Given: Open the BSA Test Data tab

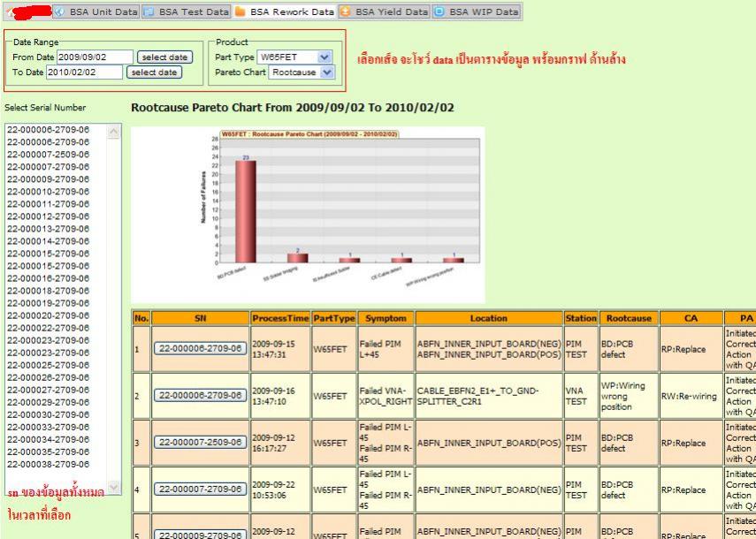Looking at the screenshot, I should point(186,12).
